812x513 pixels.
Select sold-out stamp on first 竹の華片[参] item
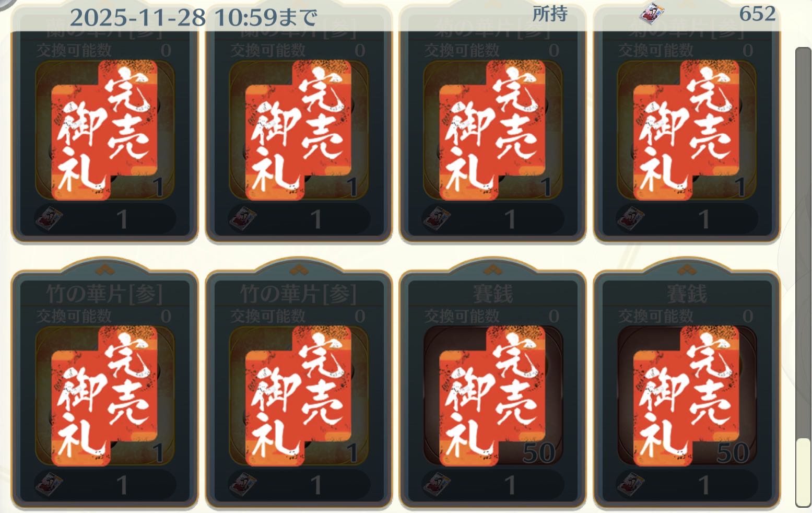click(x=104, y=396)
